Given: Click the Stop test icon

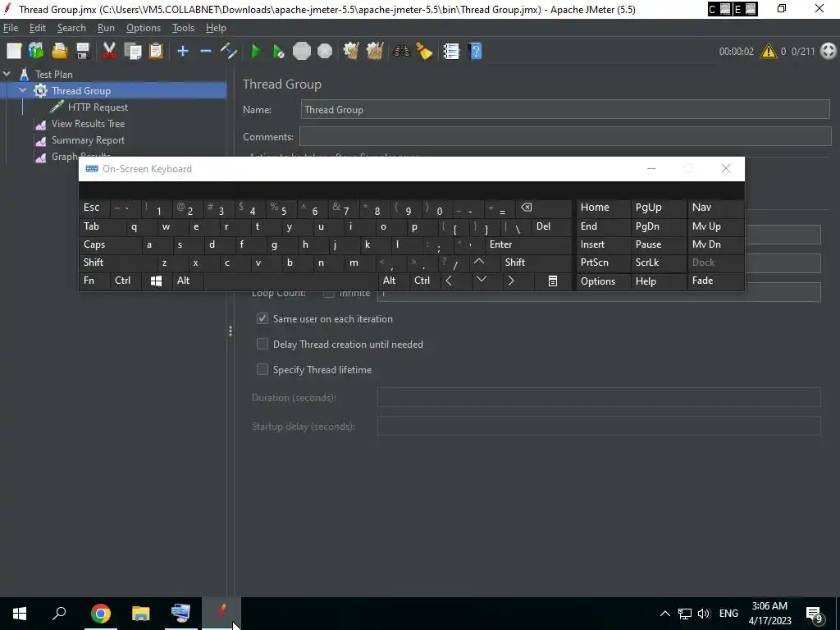Looking at the screenshot, I should click(302, 52).
